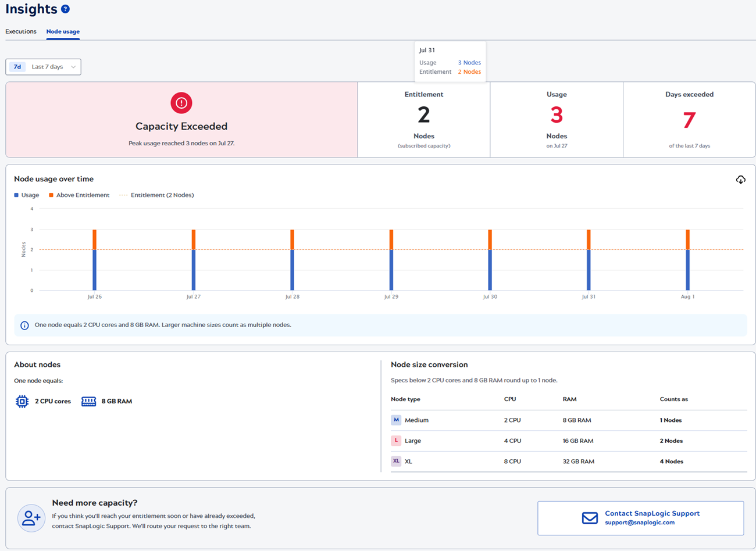Click the RAM memory icon
This screenshot has height=551, width=756.
(88, 402)
